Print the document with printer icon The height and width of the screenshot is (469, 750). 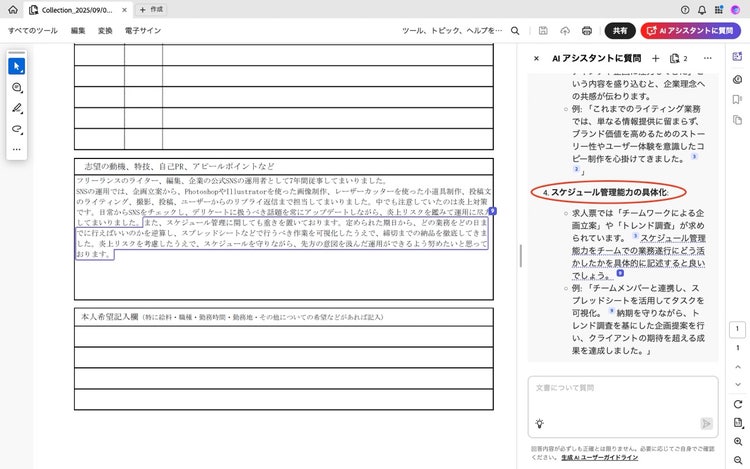[x=587, y=31]
